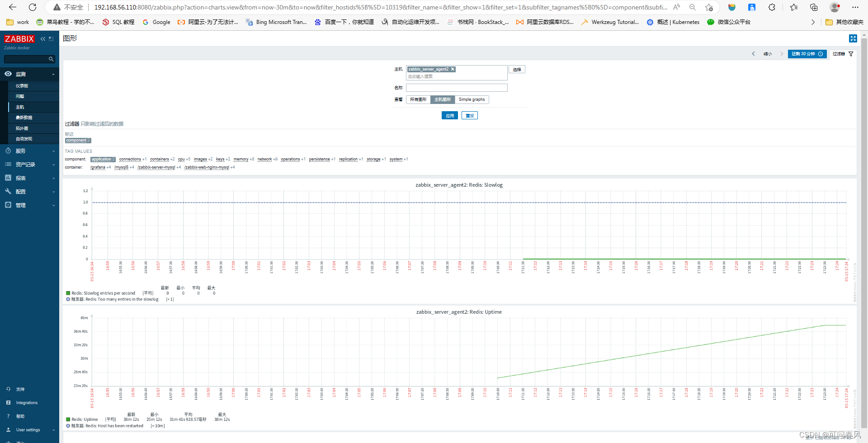
Task: Open Integrations from the sidebar bottom
Action: [27, 402]
